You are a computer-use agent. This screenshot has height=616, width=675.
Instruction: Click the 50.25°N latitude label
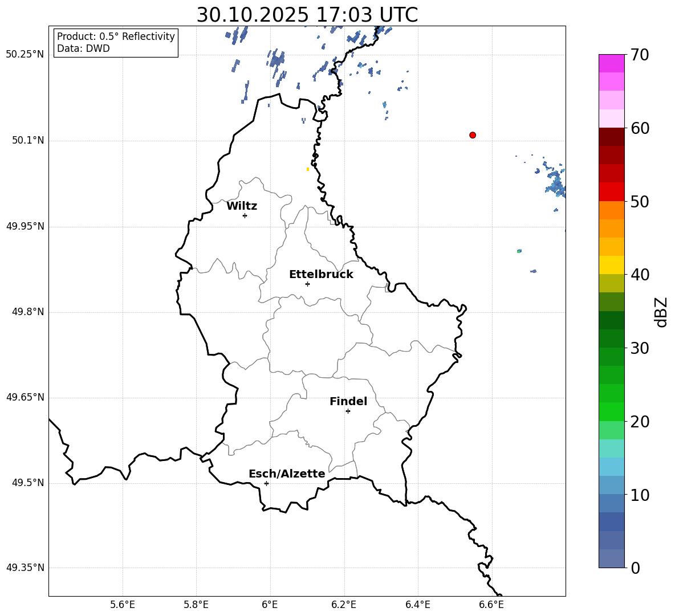25,55
